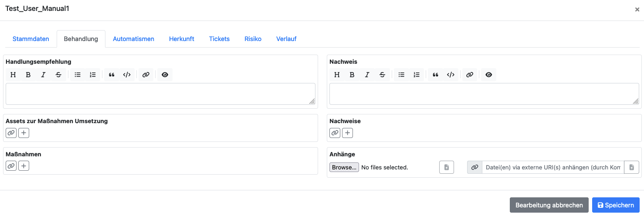Add new entry under Nachweise
The width and height of the screenshot is (644, 217).
(x=347, y=133)
